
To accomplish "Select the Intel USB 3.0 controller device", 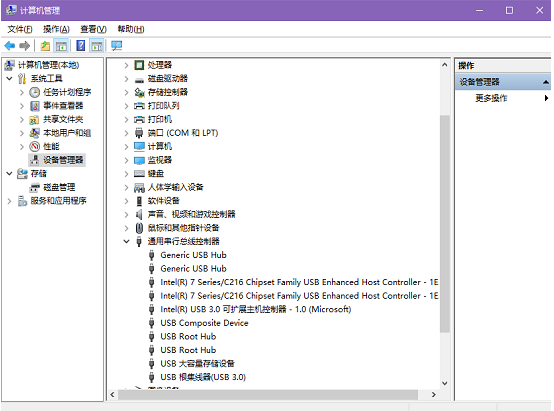I will [256, 309].
